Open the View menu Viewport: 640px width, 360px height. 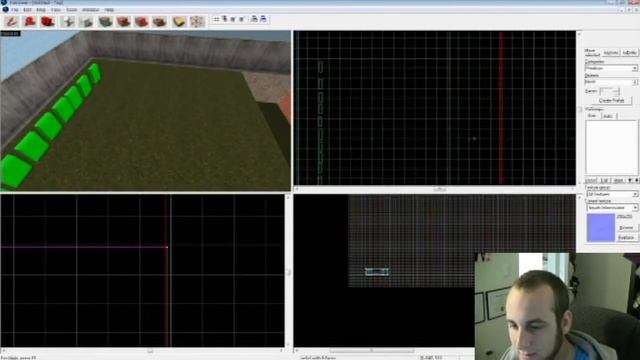[x=56, y=9]
